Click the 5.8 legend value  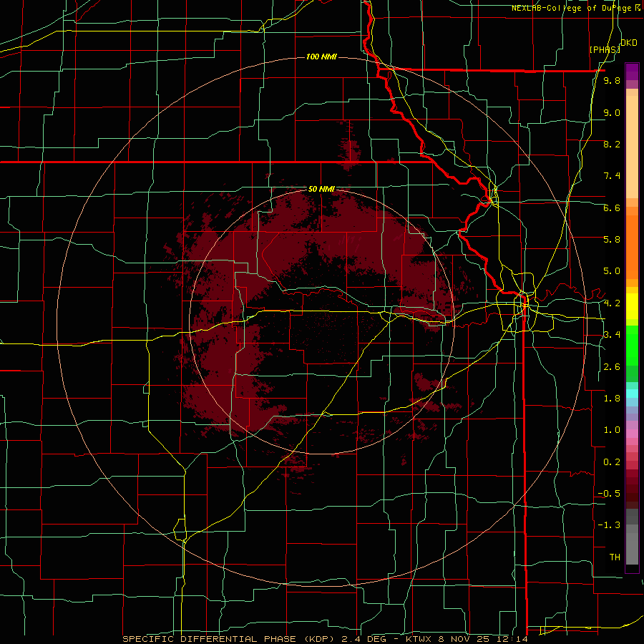(x=612, y=240)
